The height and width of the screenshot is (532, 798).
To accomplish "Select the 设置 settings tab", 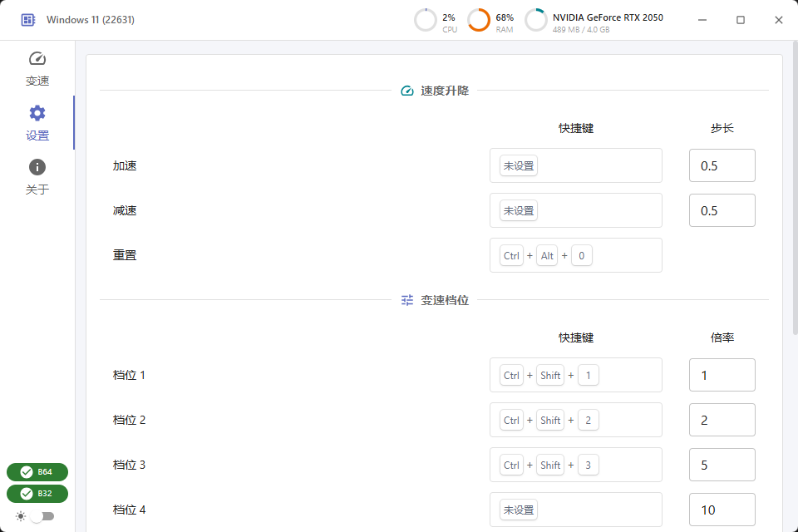I will tap(37, 123).
